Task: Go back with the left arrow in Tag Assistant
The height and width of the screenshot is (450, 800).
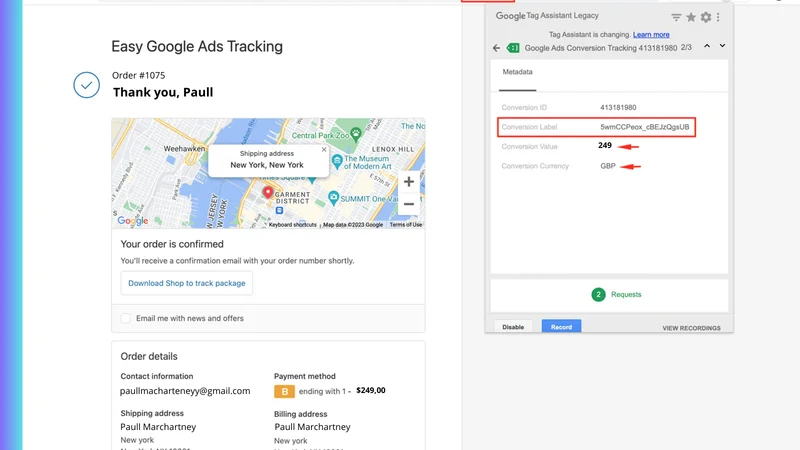Action: 496,48
